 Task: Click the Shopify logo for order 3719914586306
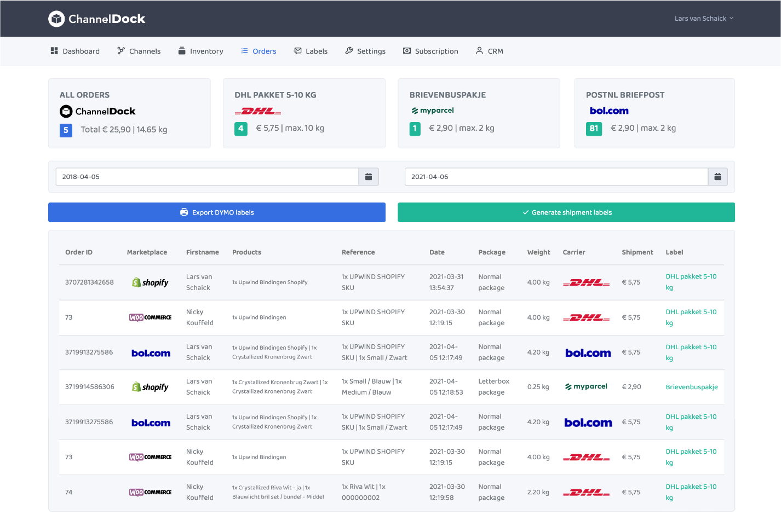pyautogui.click(x=150, y=387)
